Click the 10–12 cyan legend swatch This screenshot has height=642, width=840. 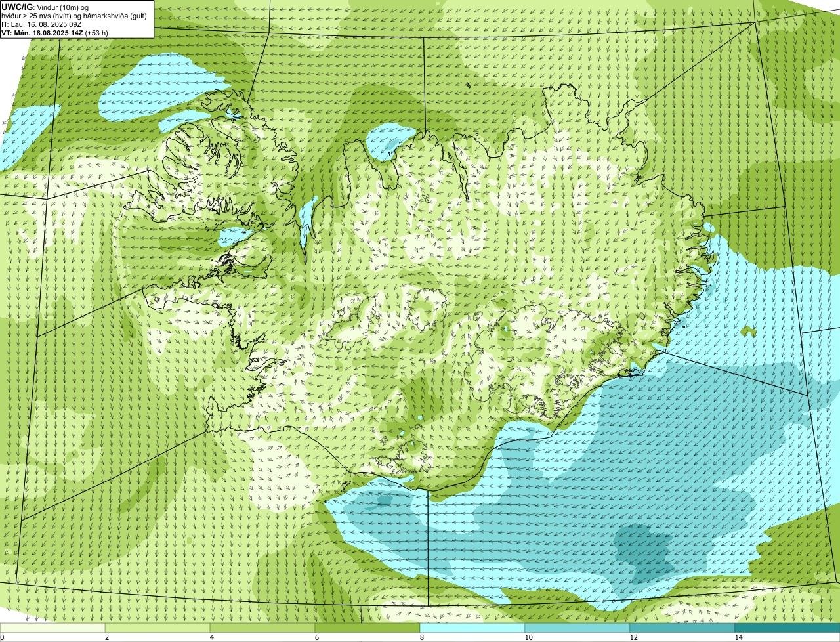click(x=577, y=628)
